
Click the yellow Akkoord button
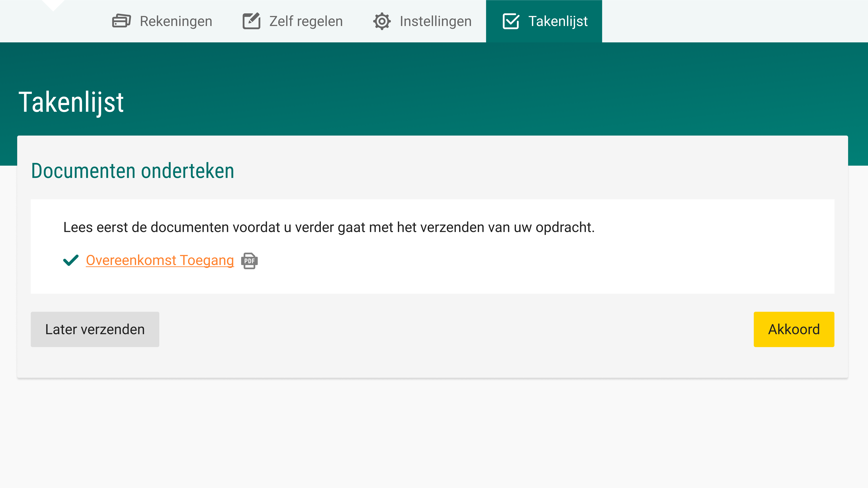point(794,329)
